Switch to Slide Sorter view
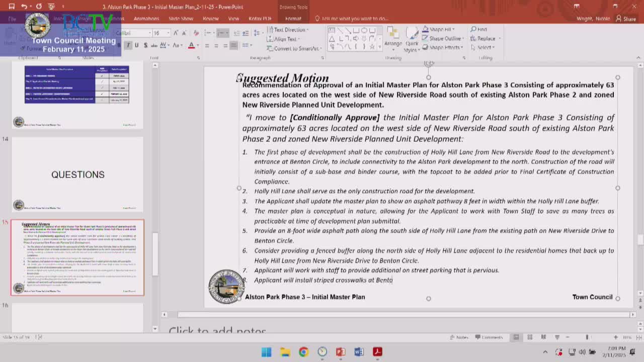This screenshot has height=362, width=644. click(530, 337)
